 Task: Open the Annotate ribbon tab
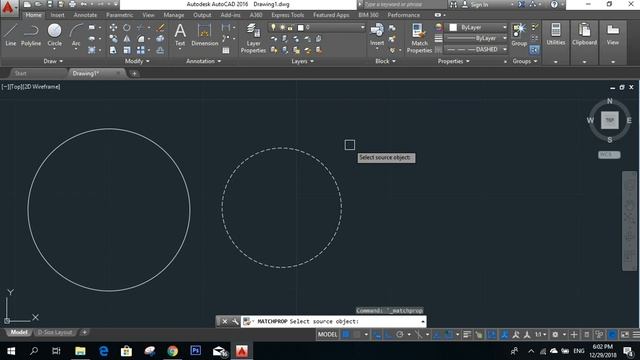(x=85, y=15)
